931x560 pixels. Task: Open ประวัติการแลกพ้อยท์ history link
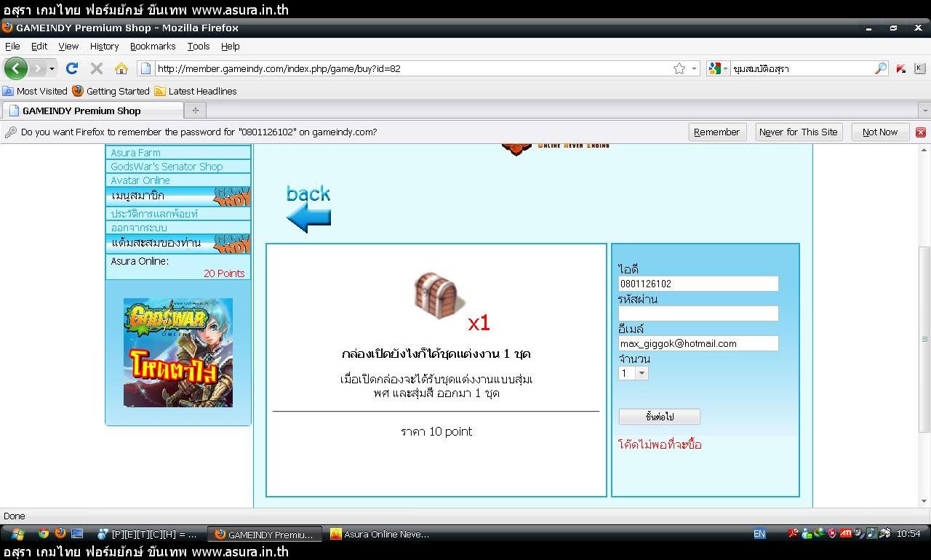pyautogui.click(x=154, y=214)
